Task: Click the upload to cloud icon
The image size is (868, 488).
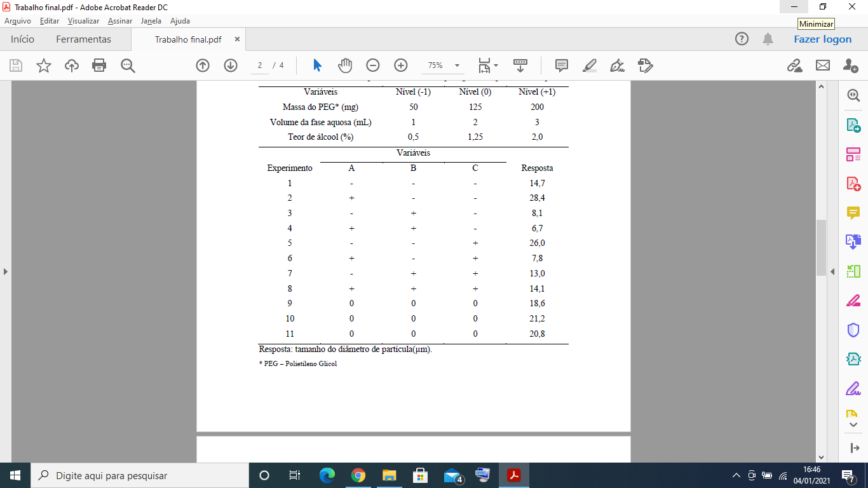Action: tap(72, 65)
